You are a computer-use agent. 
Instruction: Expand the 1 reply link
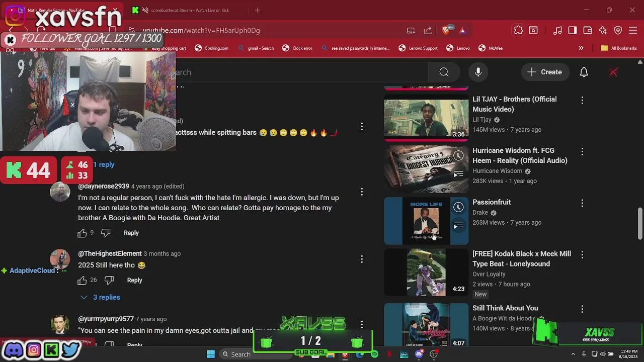pyautogui.click(x=104, y=165)
